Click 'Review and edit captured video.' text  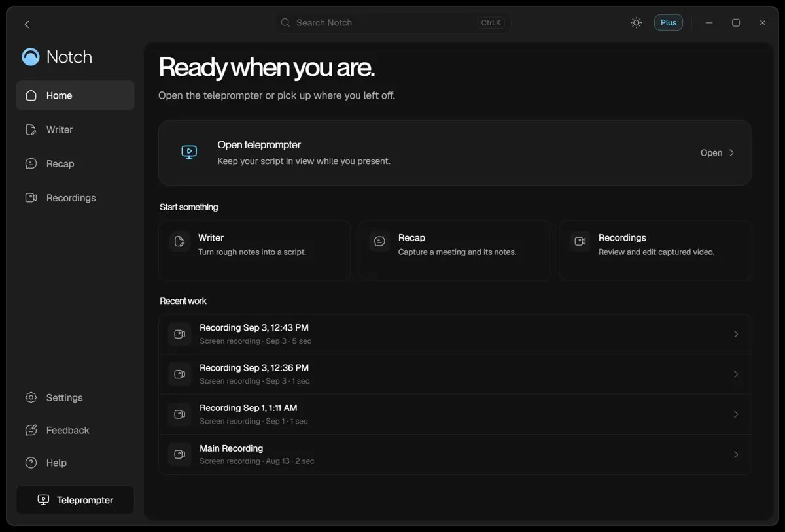tap(656, 252)
